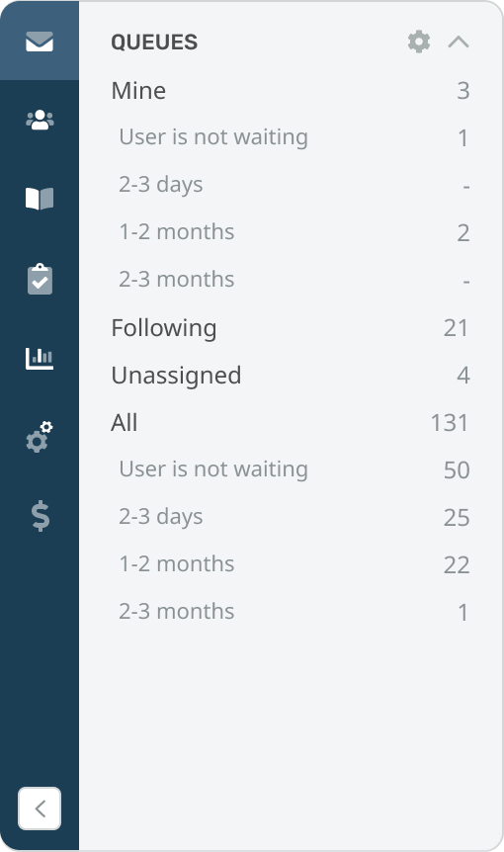Screen dimensions: 504x852
Task: Open the tasks clipboard icon
Action: 40,279
